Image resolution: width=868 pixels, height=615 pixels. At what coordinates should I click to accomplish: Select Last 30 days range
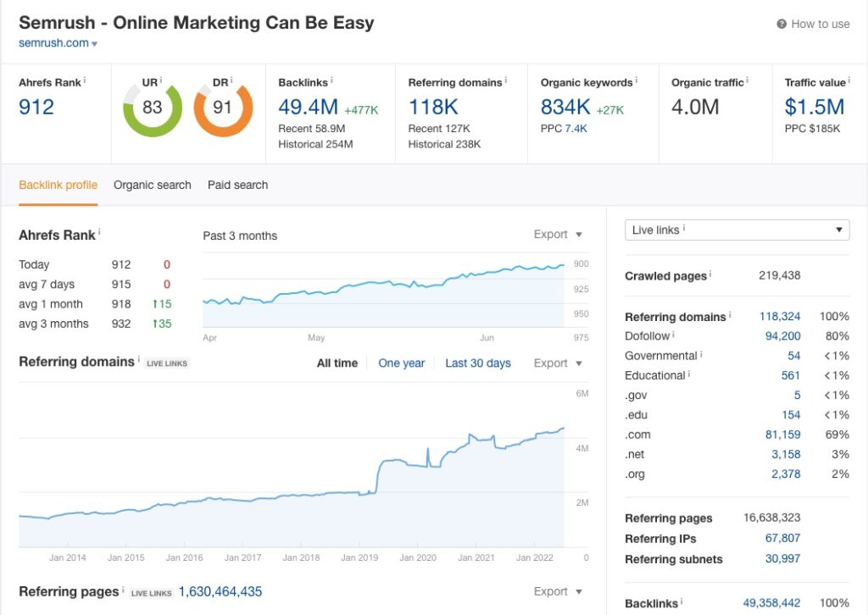point(478,363)
